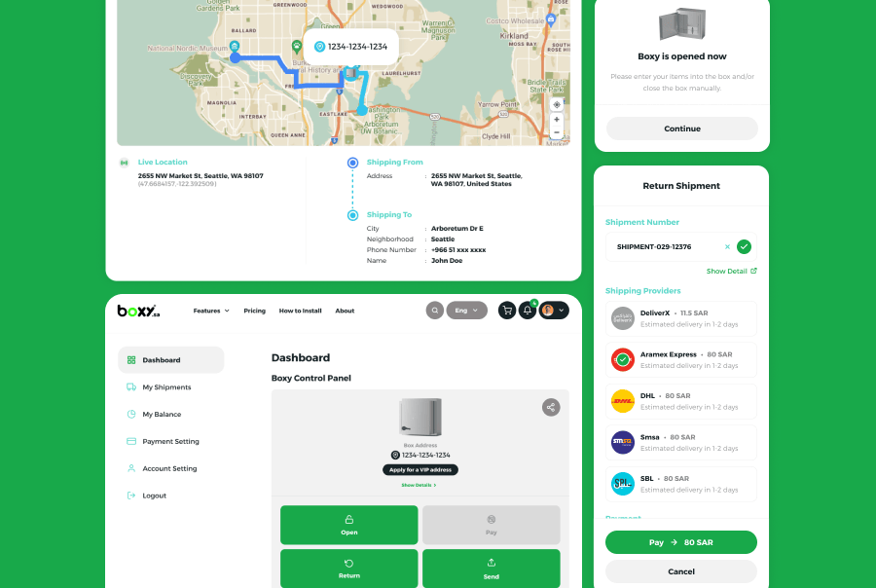Click the map locate-me target icon

click(x=557, y=104)
